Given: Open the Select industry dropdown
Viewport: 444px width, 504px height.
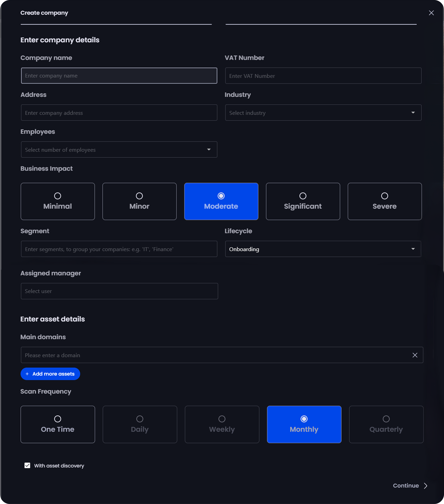Looking at the screenshot, I should [323, 113].
